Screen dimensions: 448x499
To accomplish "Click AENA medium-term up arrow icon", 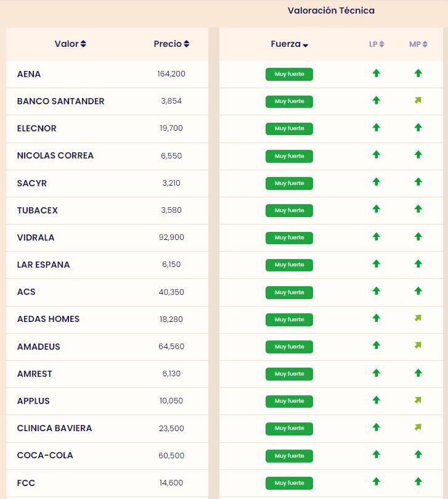I will coord(418,73).
